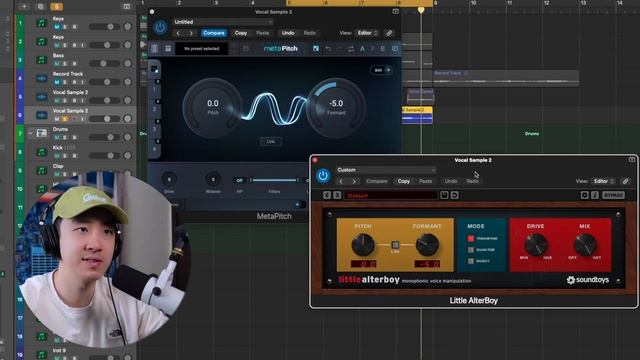Click the Bass track instrument icon
640x360 pixels.
pyautogui.click(x=41, y=60)
